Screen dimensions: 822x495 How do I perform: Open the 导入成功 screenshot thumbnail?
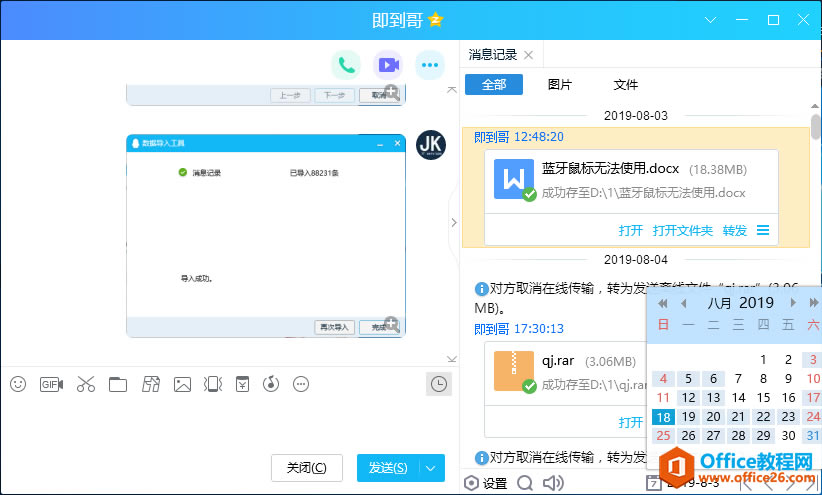click(x=266, y=235)
